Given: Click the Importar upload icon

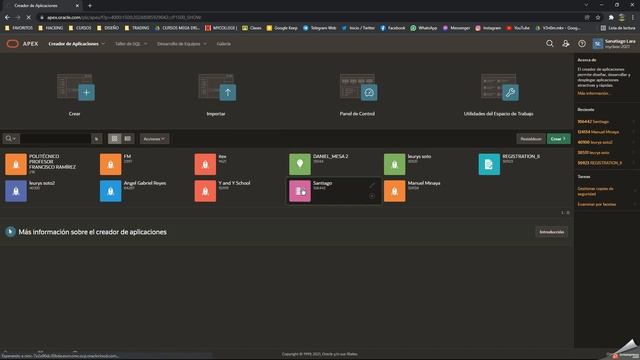Looking at the screenshot, I should [x=217, y=87].
